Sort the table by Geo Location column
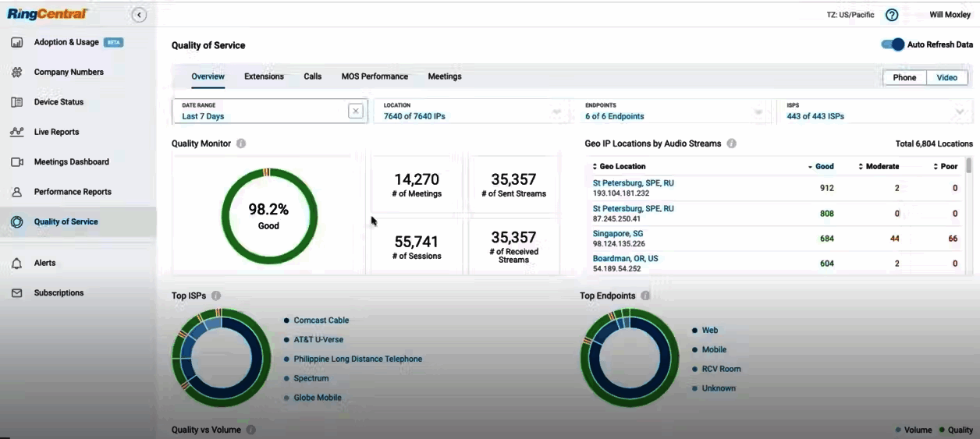Screen dimensions: 980x439 tap(619, 166)
